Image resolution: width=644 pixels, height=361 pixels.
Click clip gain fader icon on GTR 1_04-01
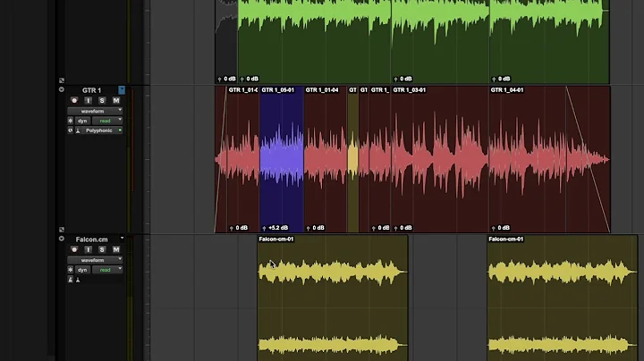(x=494, y=228)
